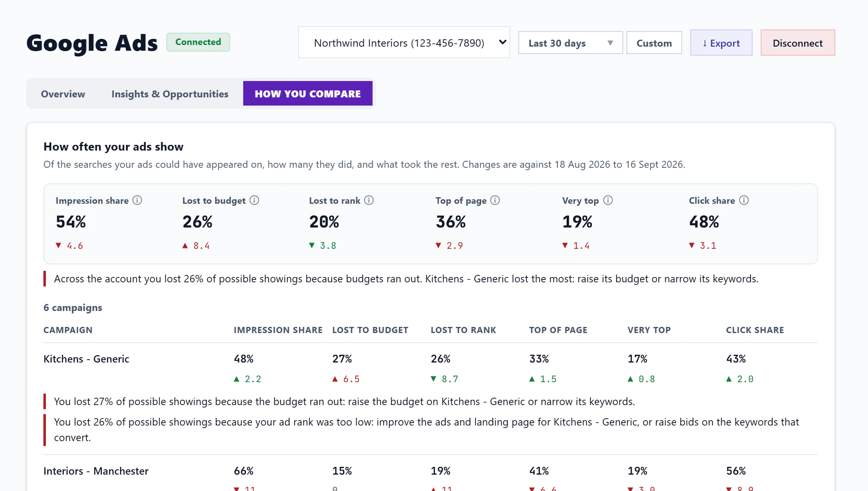
Task: Export the report data
Action: [x=721, y=43]
